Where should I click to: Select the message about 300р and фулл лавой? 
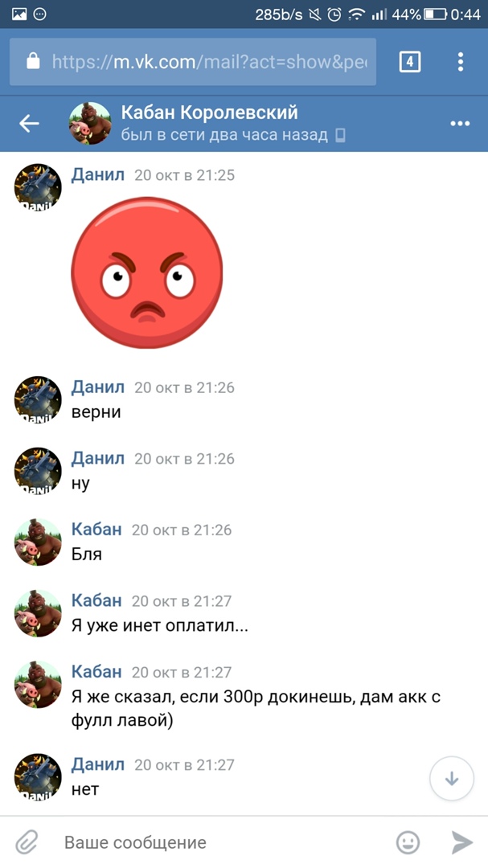[x=256, y=709]
